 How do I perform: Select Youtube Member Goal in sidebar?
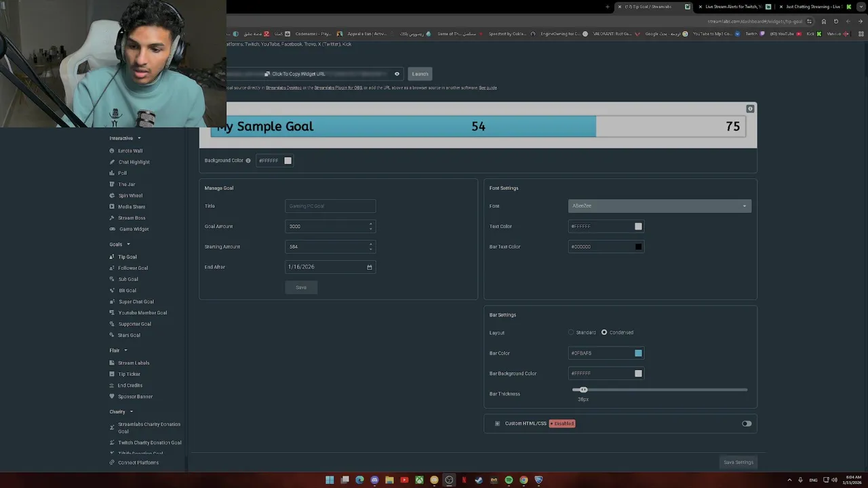coord(142,312)
